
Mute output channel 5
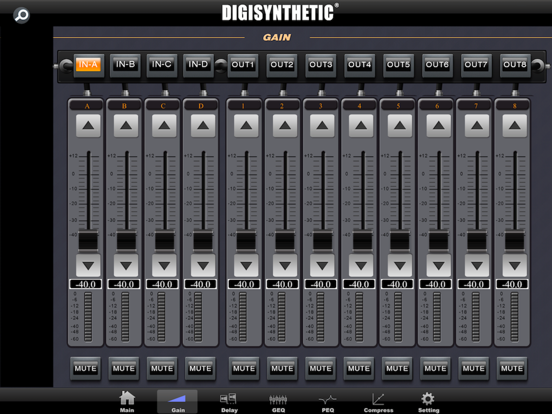(397, 369)
